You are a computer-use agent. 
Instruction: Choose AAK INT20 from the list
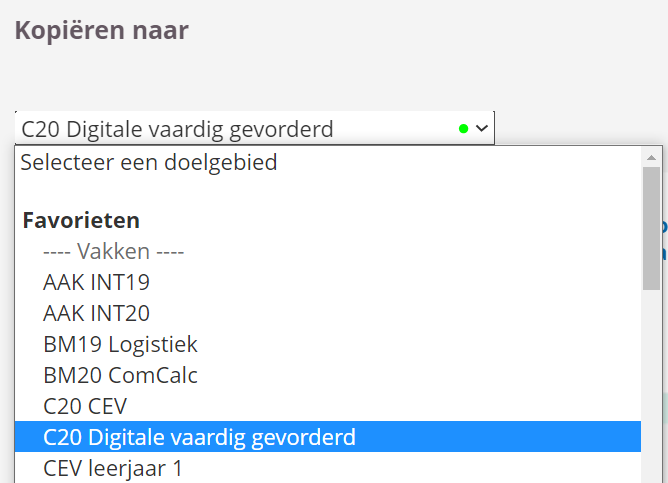(96, 313)
